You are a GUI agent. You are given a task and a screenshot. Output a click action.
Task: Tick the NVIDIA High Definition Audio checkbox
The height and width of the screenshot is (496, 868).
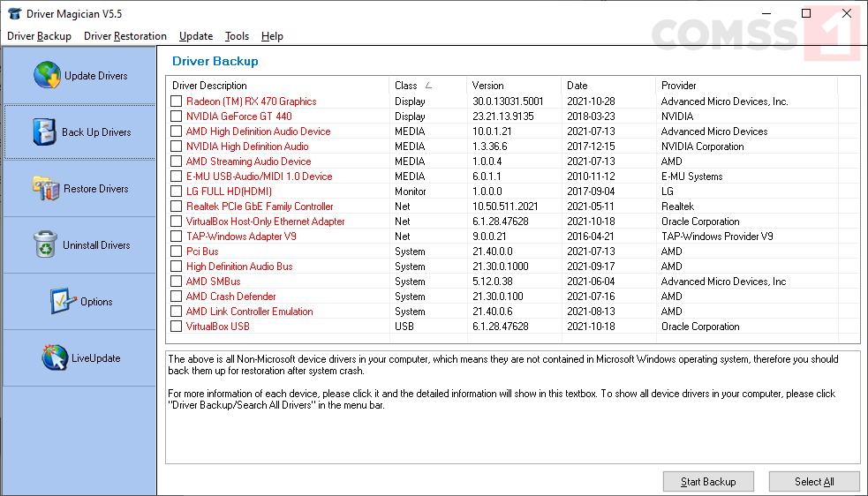176,147
